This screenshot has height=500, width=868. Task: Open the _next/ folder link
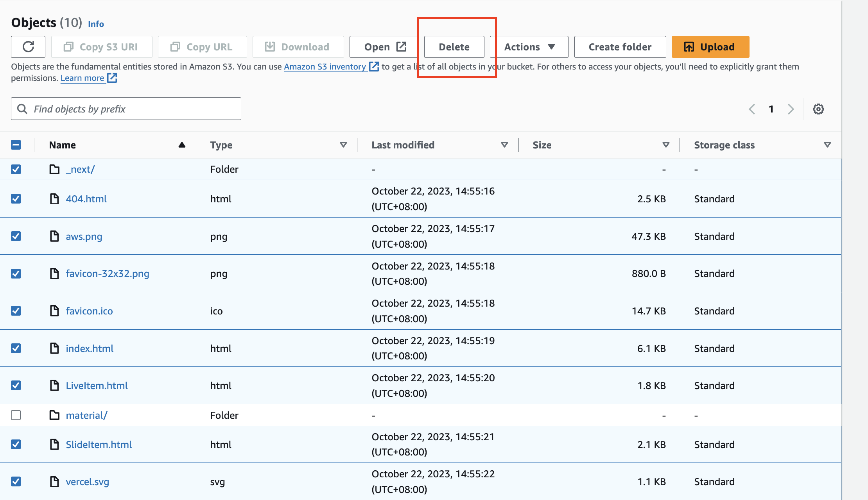(x=80, y=169)
